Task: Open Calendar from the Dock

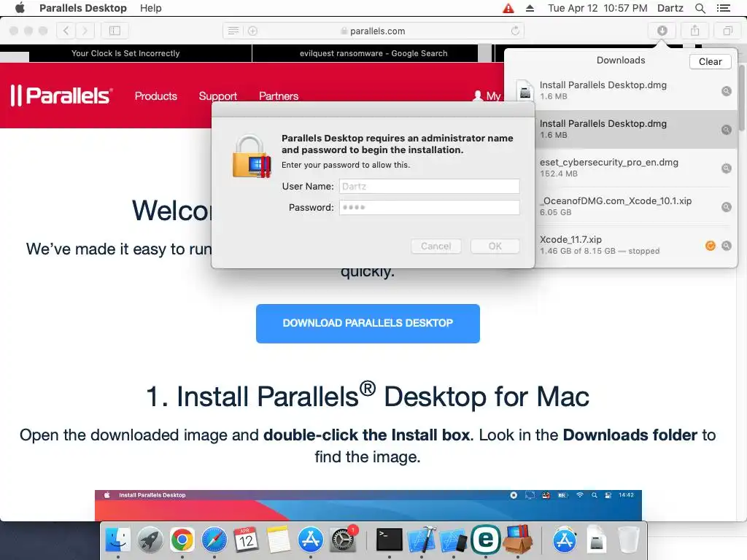Action: point(246,540)
